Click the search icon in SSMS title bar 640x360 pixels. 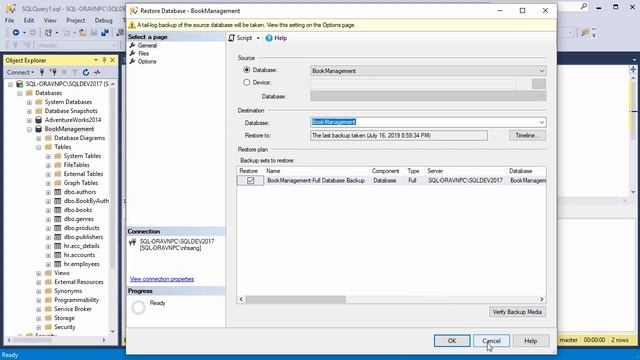click(x=584, y=7)
